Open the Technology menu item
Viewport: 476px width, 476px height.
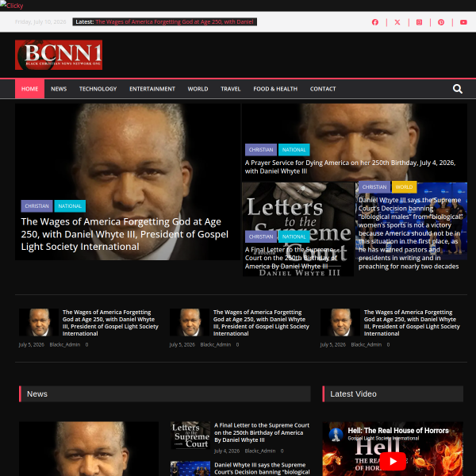98,89
